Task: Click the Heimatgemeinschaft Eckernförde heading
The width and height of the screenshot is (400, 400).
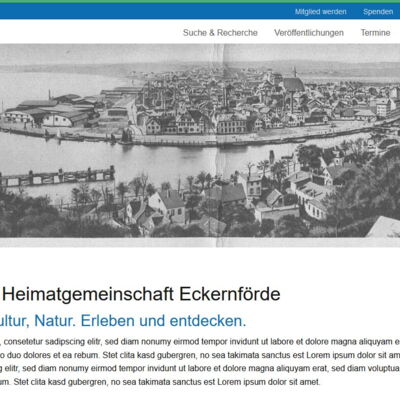Action: tap(141, 294)
